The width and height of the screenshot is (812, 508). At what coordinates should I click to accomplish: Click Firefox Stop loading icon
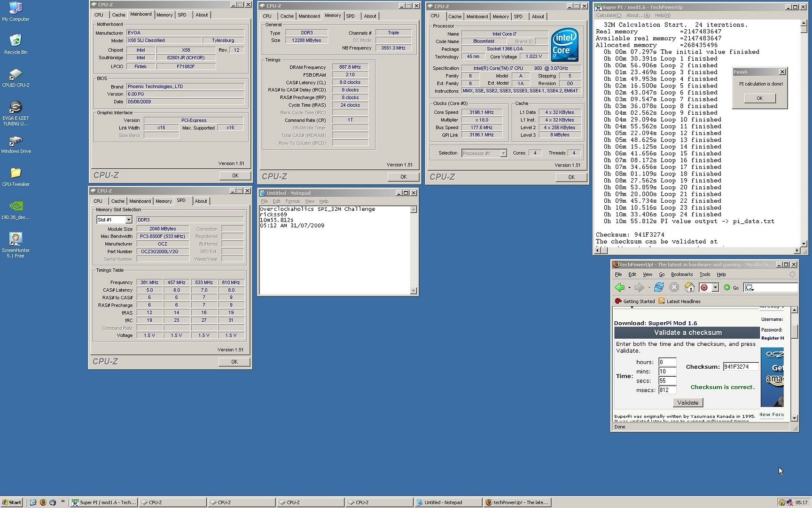tap(674, 287)
